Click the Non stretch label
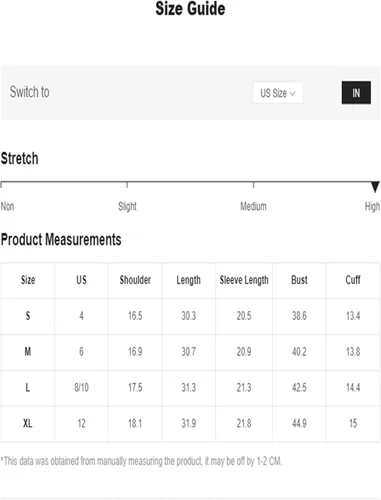 click(7, 206)
